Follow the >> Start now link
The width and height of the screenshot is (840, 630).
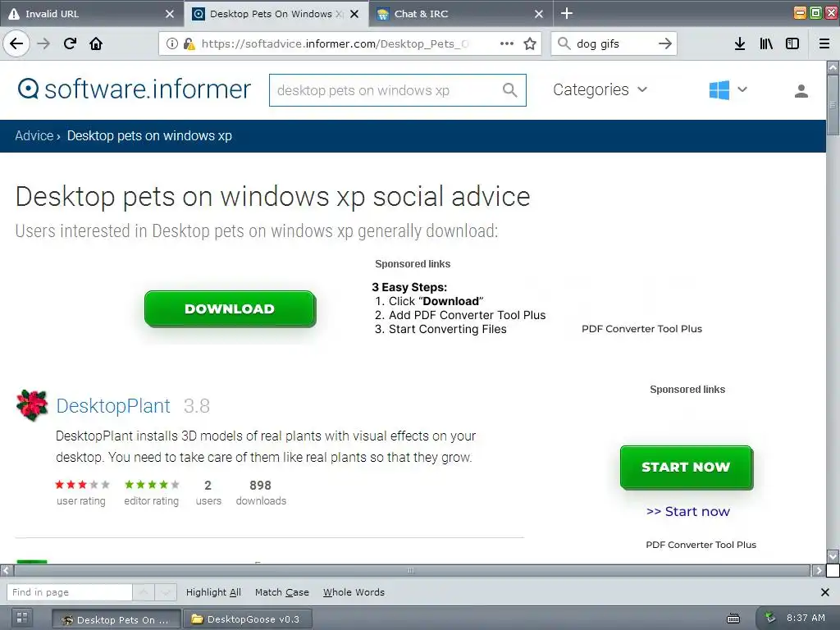688,512
